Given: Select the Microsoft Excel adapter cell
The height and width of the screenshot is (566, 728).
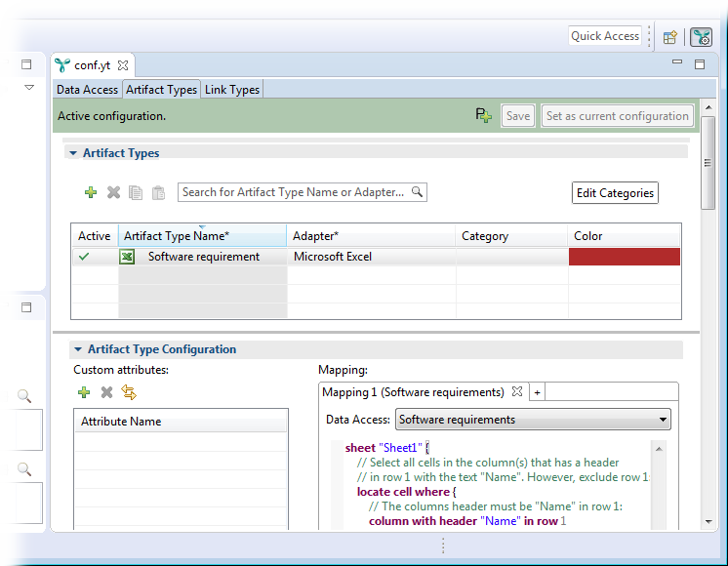Looking at the screenshot, I should (x=372, y=257).
